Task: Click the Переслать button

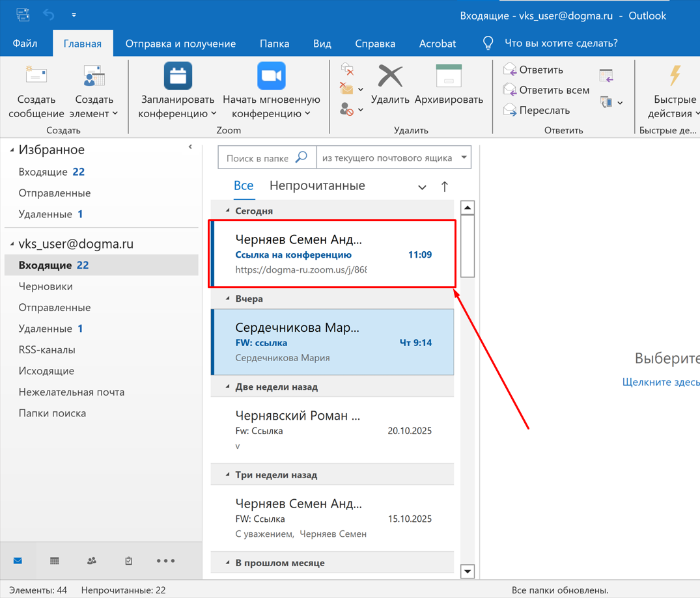Action: pyautogui.click(x=537, y=111)
